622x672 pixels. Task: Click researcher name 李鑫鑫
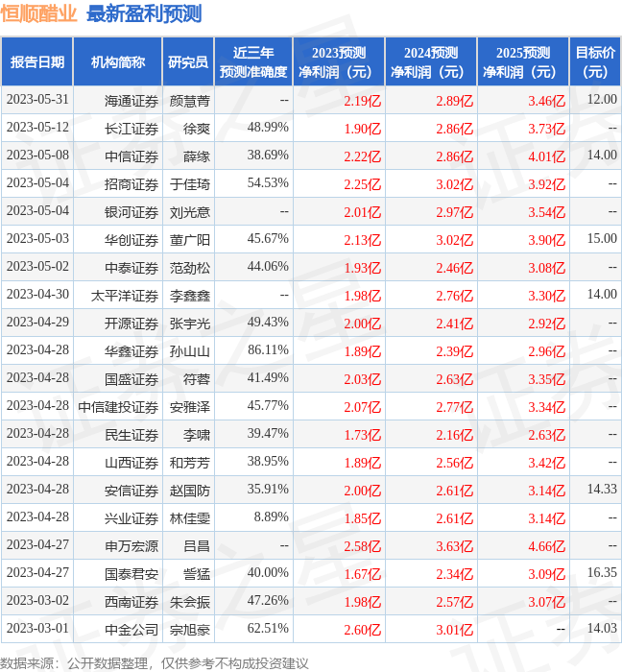click(190, 296)
